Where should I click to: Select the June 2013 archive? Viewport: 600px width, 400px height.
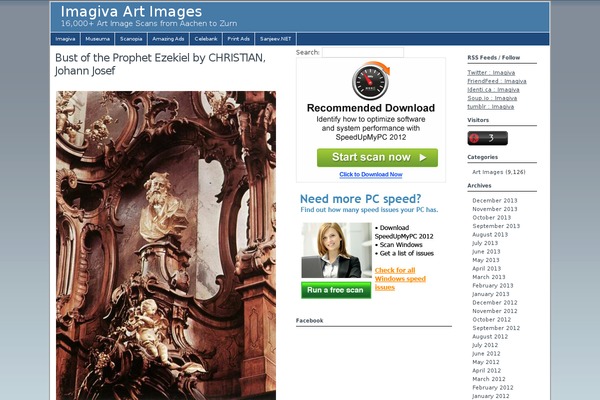486,251
